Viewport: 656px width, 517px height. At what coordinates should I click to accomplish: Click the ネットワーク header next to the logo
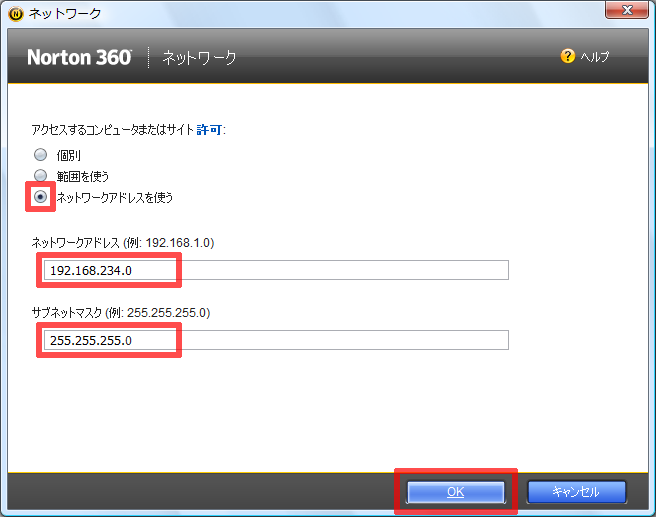[200, 58]
